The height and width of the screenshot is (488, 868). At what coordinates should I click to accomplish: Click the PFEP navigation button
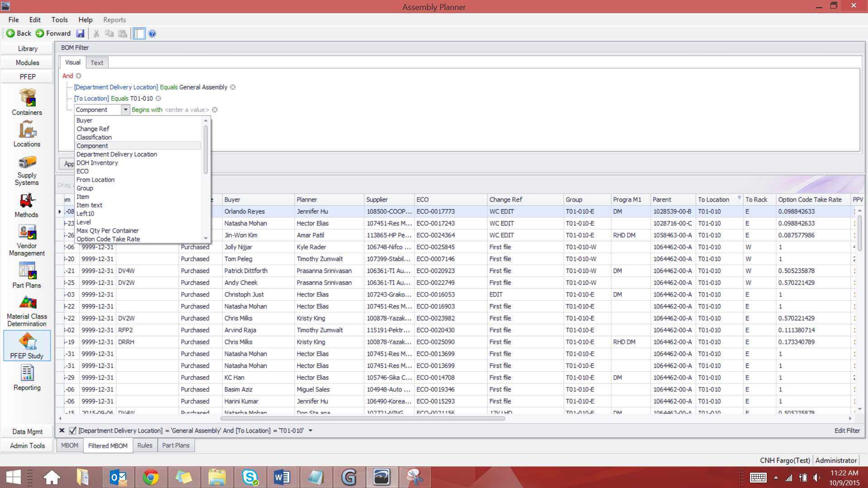pos(28,77)
